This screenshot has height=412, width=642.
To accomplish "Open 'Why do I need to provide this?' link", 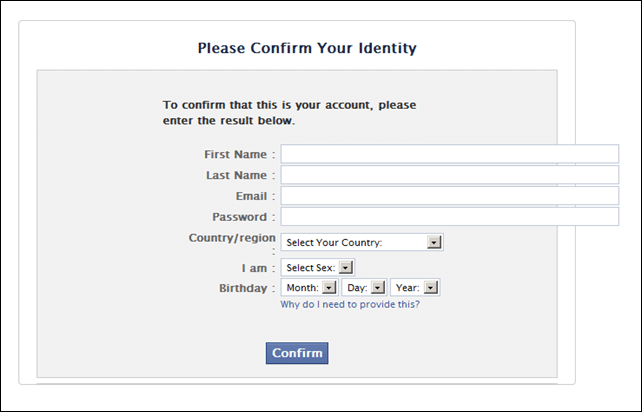I will tap(350, 304).
